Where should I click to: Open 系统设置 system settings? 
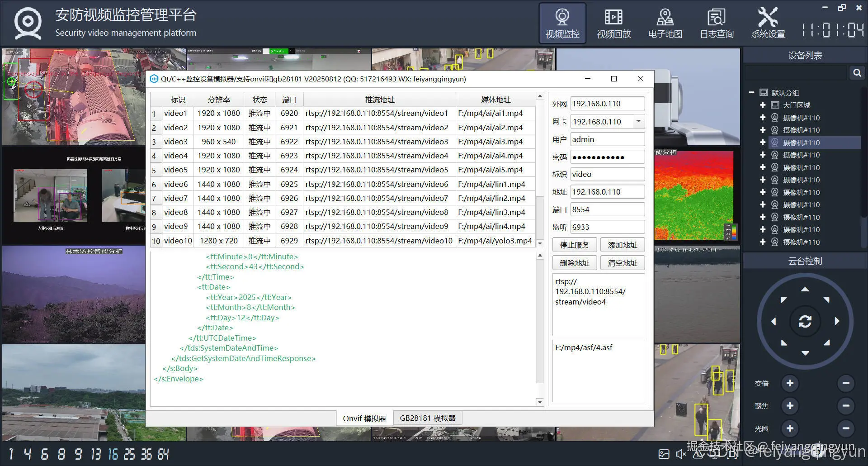pyautogui.click(x=768, y=24)
